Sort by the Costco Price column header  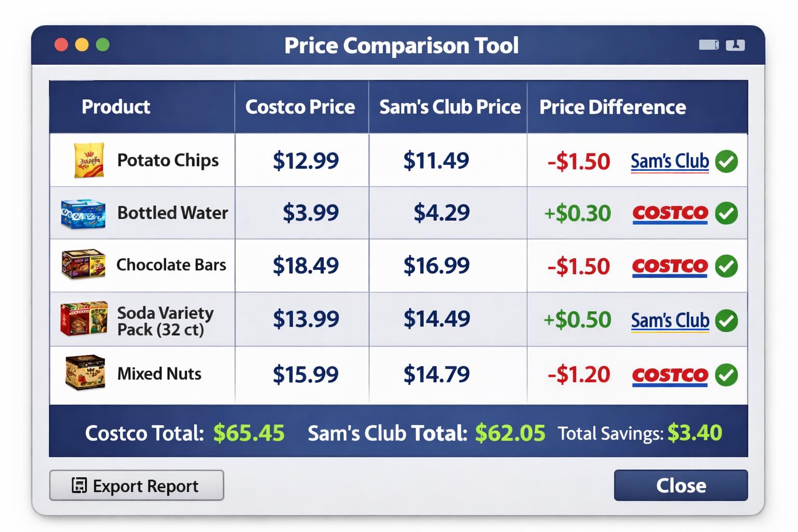[x=300, y=107]
